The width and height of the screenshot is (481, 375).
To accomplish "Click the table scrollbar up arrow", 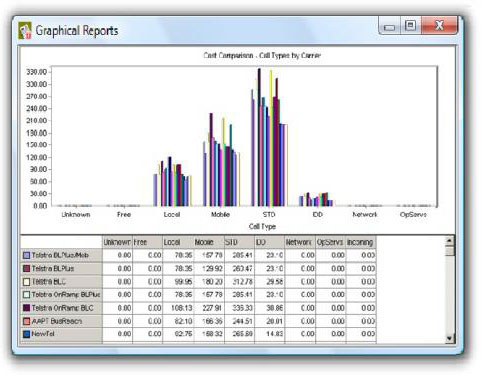I will point(450,241).
